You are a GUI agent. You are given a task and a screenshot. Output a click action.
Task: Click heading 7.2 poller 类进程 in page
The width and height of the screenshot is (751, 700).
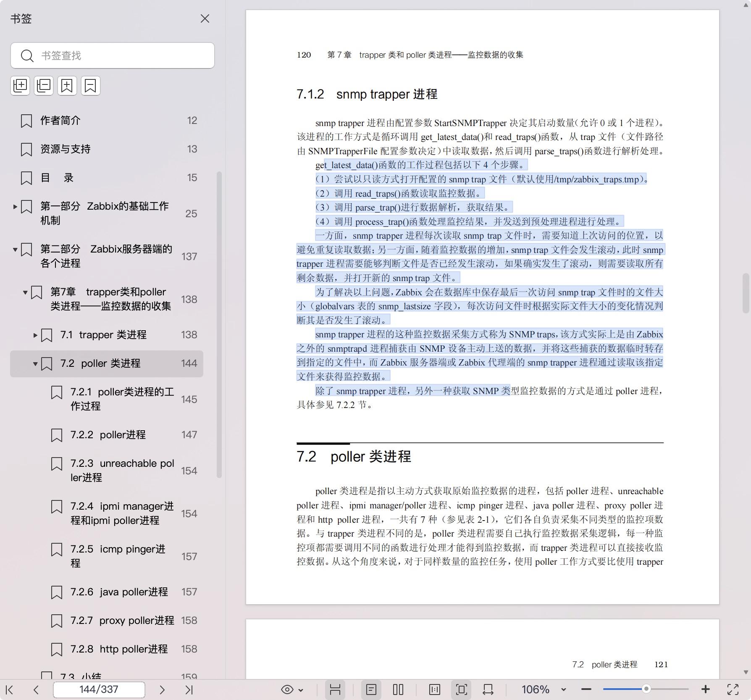354,456
